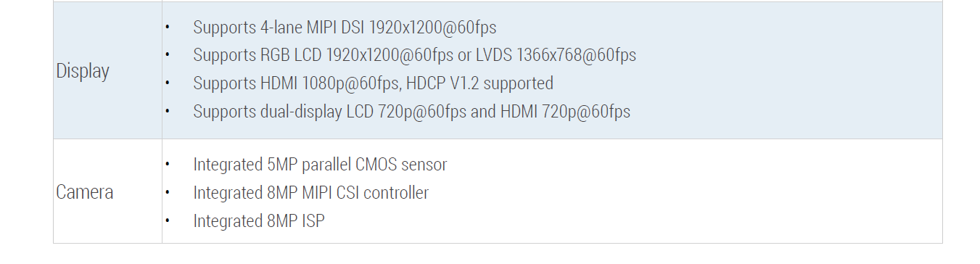The image size is (980, 264).
Task: Click the dual-display LCD 720p and HDMI line
Action: [411, 112]
